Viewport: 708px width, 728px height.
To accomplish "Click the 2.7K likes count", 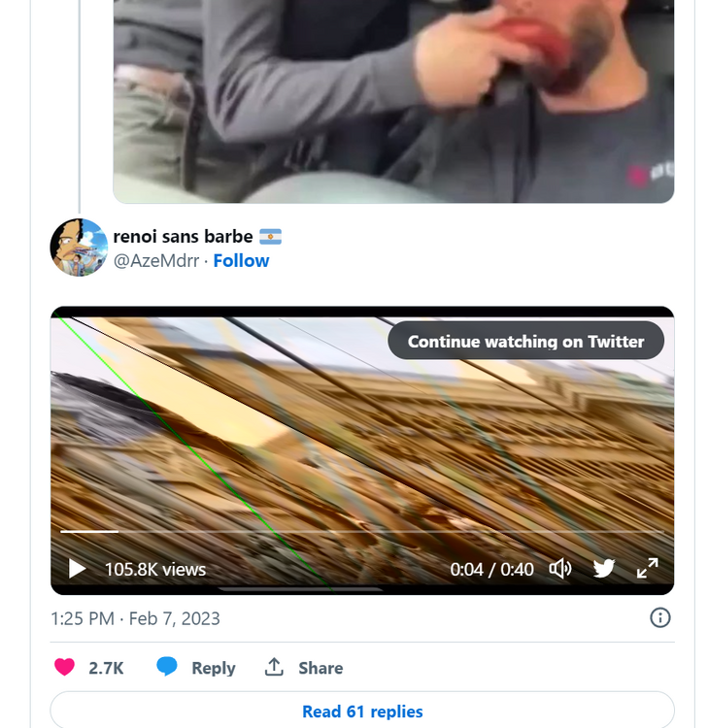I will (x=106, y=668).
